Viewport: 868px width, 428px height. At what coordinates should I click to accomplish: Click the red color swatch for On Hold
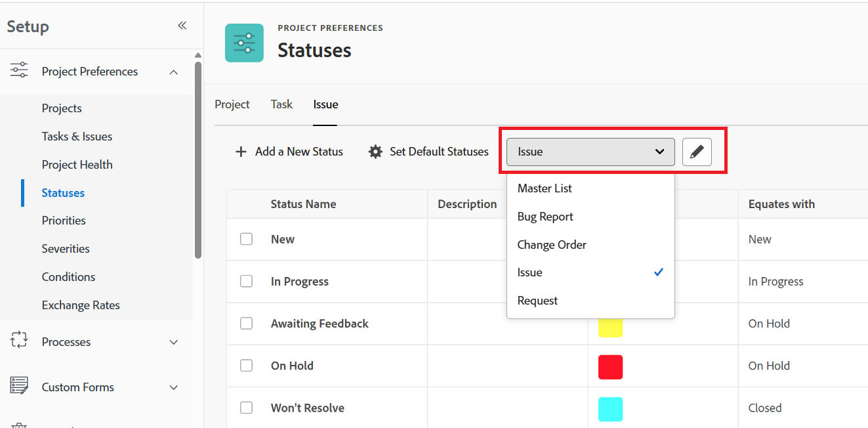pos(610,367)
